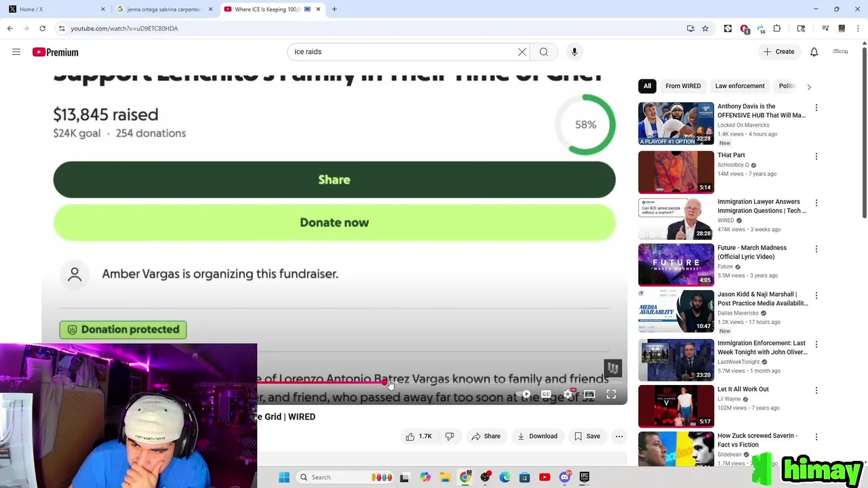Like the video with thumbs up
The height and width of the screenshot is (488, 868).
[x=418, y=436]
